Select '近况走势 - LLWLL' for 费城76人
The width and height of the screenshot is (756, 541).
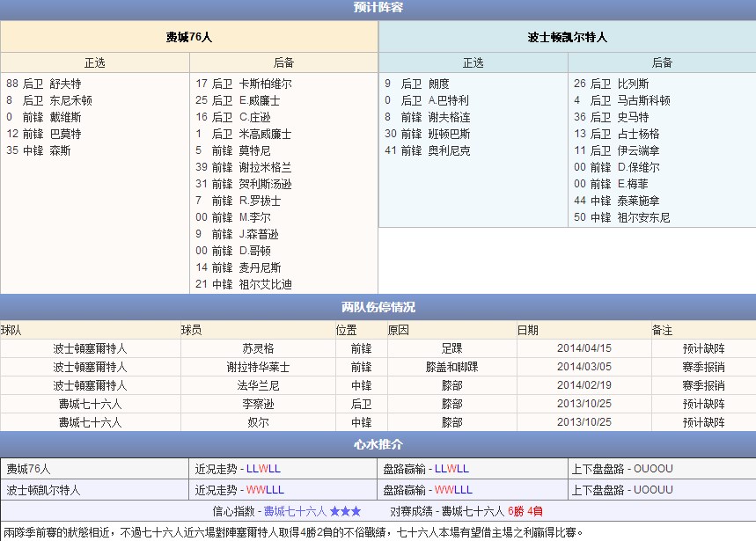pos(238,469)
